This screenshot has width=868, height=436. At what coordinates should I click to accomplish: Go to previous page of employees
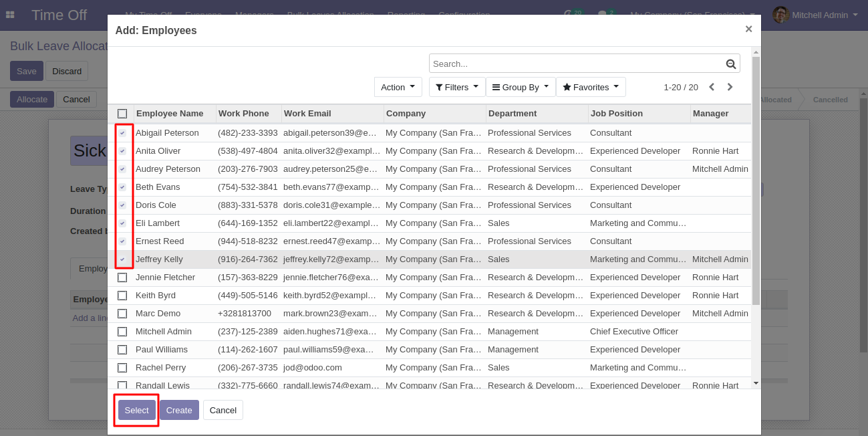712,87
